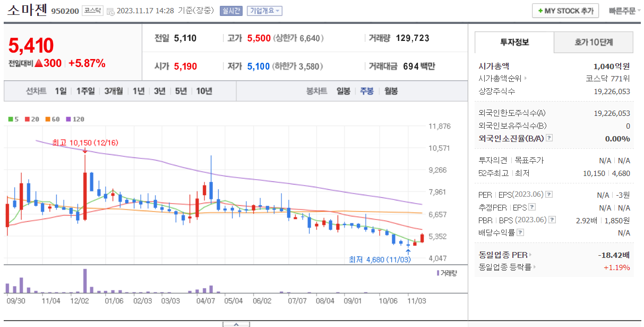Click the 52주최고 최저 value 10,150 | 4,680

tap(606, 173)
